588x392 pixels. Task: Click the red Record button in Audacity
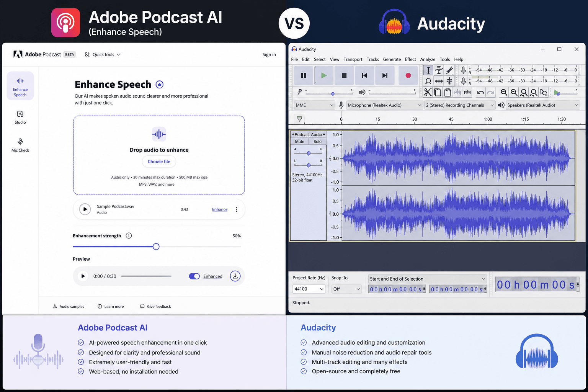click(x=408, y=75)
